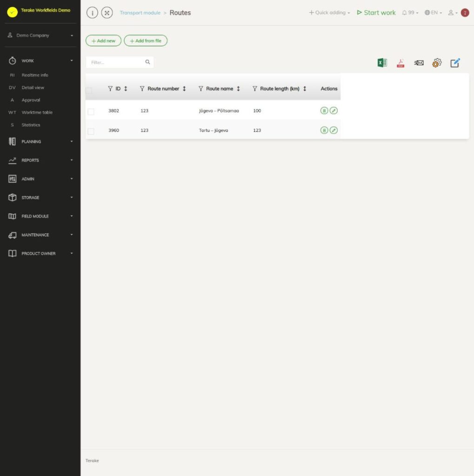Tick the checkbox for route 3960
Image resolution: width=474 pixels, height=476 pixels.
click(91, 132)
